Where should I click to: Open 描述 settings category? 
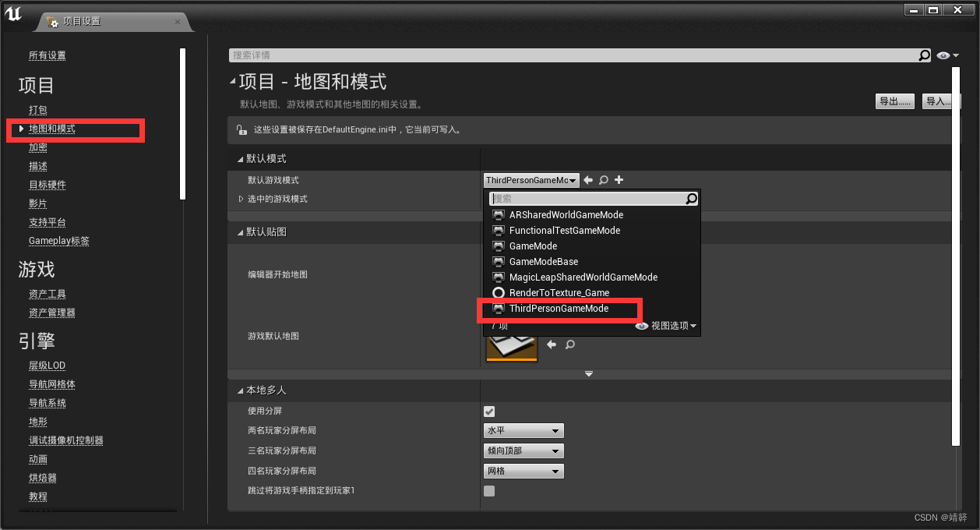pos(38,166)
